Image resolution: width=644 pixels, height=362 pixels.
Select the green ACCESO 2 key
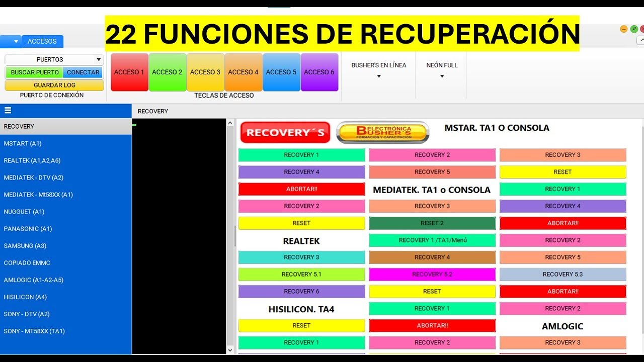pos(167,72)
